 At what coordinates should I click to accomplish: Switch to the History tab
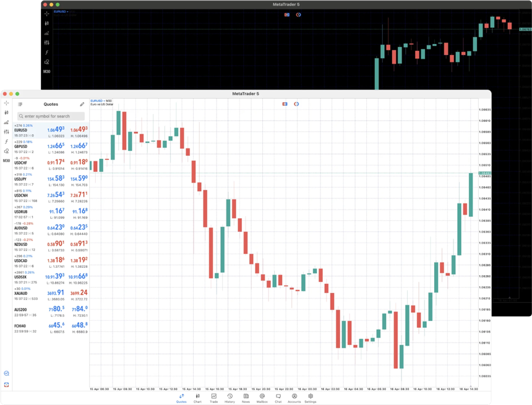[x=229, y=397]
